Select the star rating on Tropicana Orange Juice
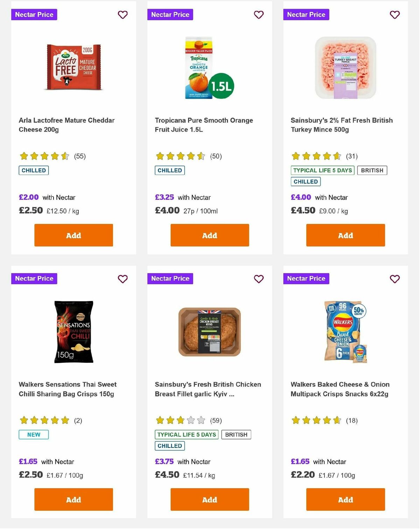The height and width of the screenshot is (529, 420). click(x=180, y=156)
